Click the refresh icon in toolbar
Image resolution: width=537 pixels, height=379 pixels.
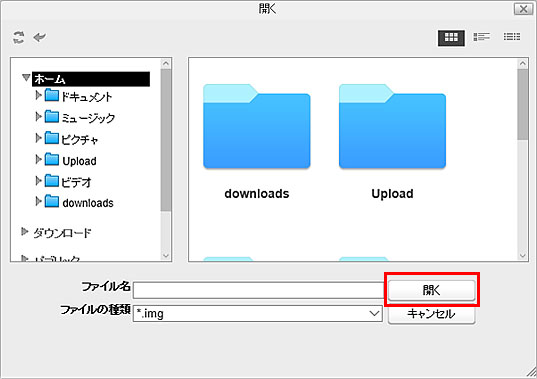[19, 37]
